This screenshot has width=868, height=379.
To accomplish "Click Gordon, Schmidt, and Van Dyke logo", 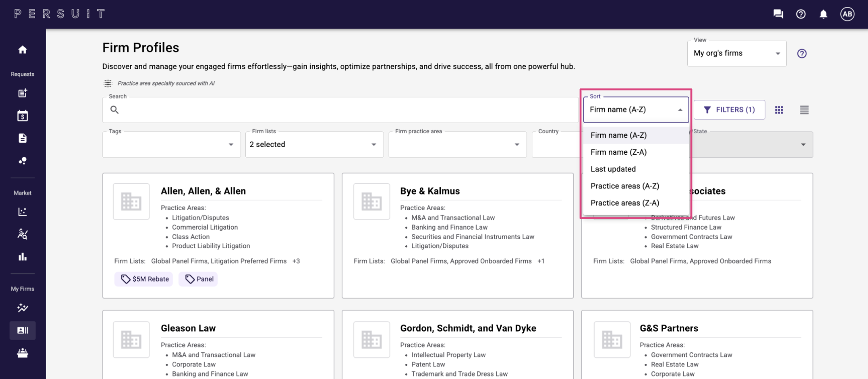I will click(x=371, y=339).
